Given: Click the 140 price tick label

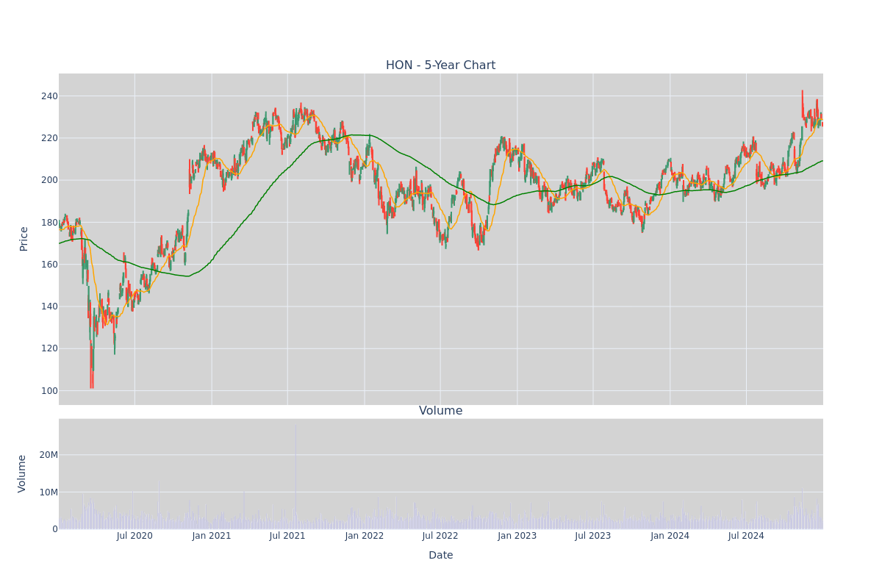Looking at the screenshot, I should (49, 306).
